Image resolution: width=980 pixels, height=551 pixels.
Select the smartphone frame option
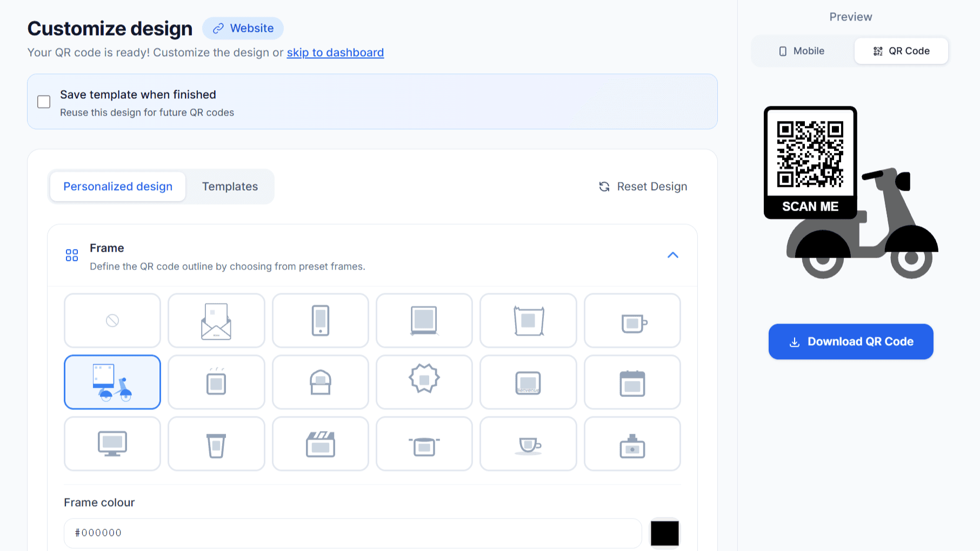(320, 320)
